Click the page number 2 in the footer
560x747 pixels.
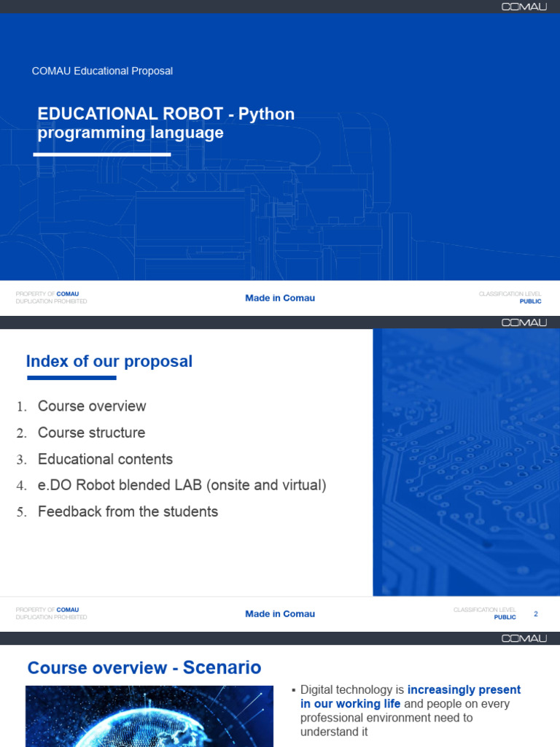click(536, 614)
